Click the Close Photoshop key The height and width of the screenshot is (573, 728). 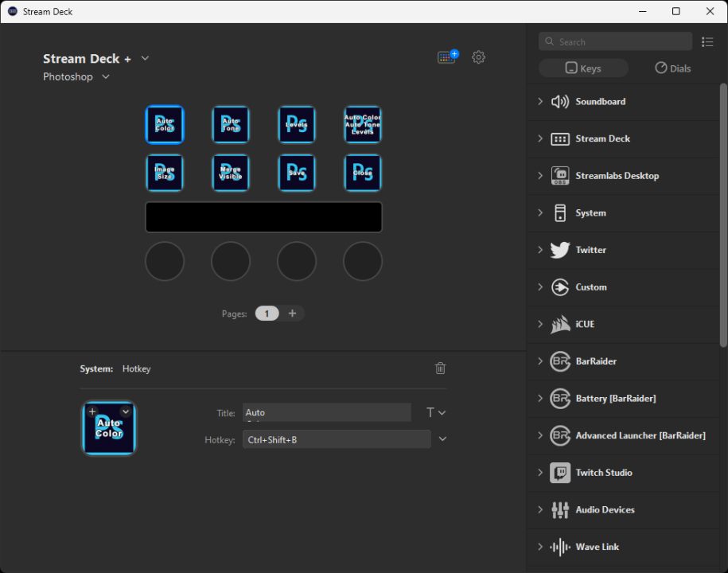(363, 173)
